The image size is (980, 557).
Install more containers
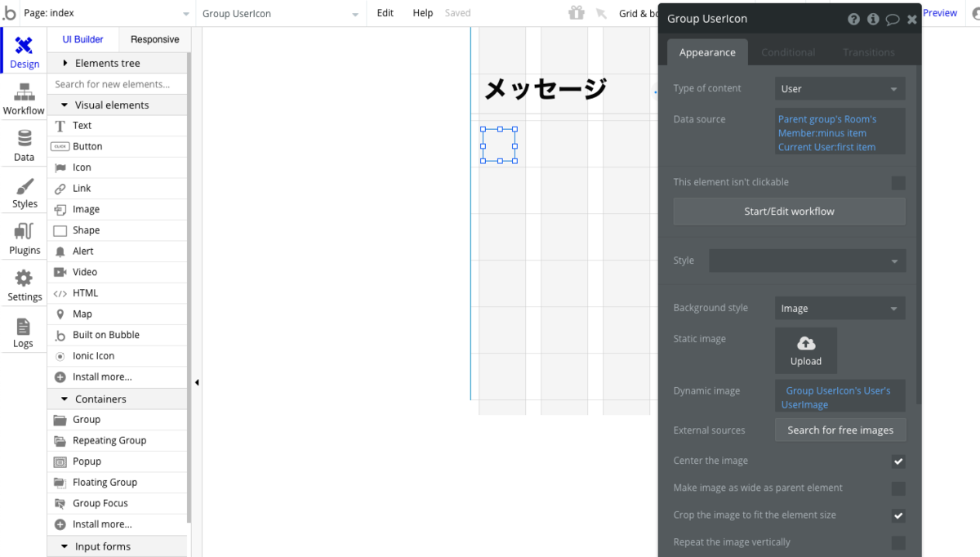coord(118,524)
